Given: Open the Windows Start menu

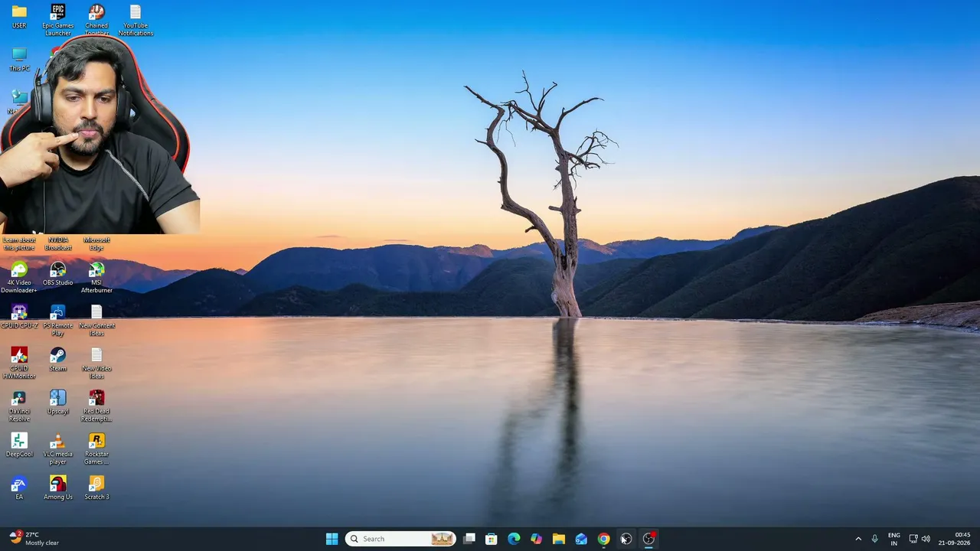Looking at the screenshot, I should point(332,539).
